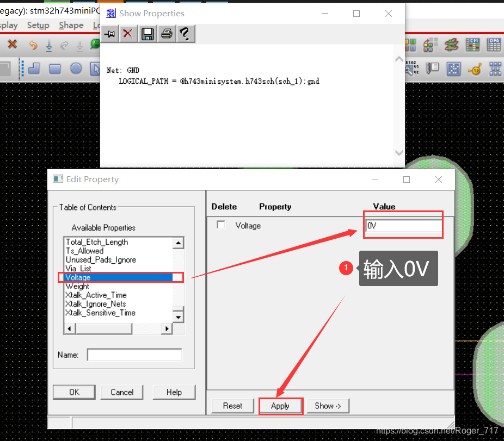This screenshot has height=441, width=504.
Task: Expand options with the Show -> button
Action: [x=328, y=406]
